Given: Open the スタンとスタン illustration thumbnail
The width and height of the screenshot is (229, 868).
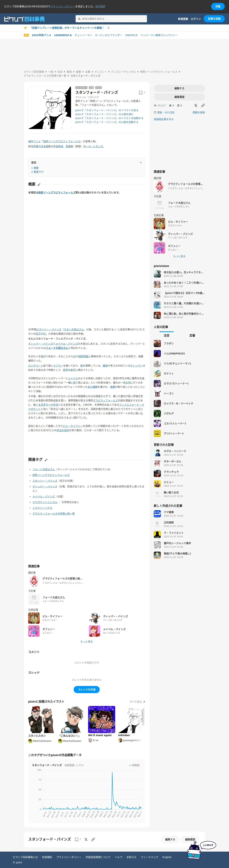Looking at the screenshot, I should pos(41,719).
